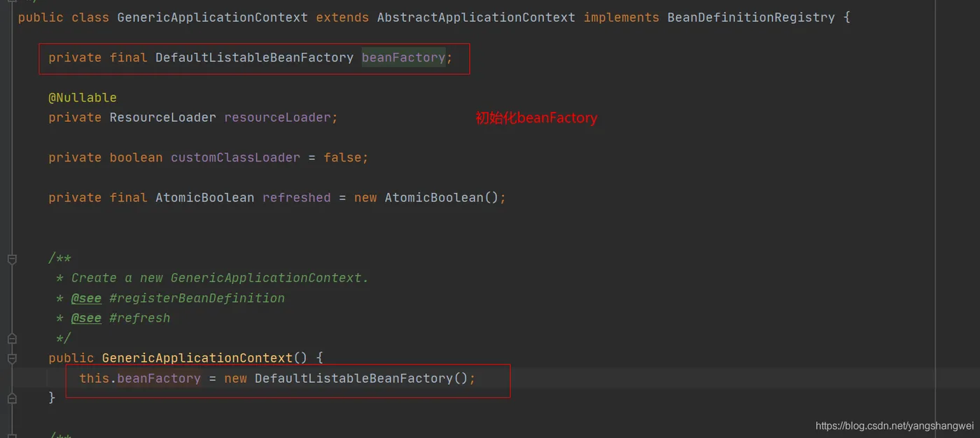980x438 pixels.
Task: Click the GenericApplicationContext class name in the class declaration
Action: (x=212, y=17)
